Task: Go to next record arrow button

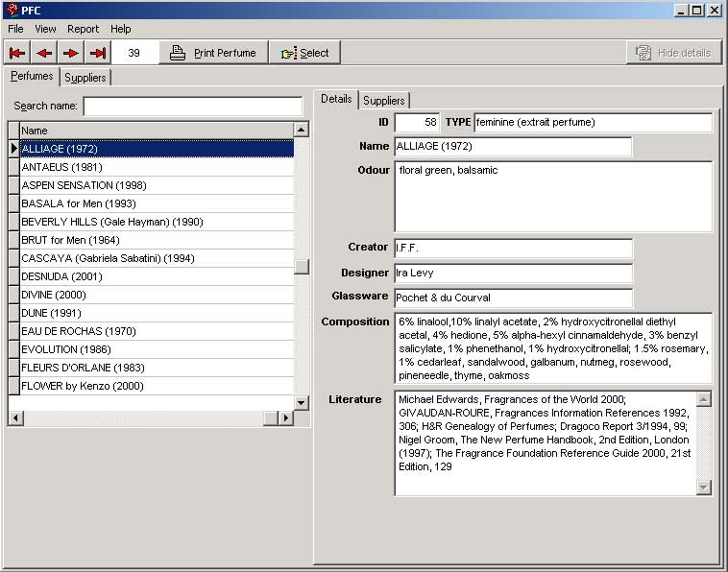Action: coord(71,53)
